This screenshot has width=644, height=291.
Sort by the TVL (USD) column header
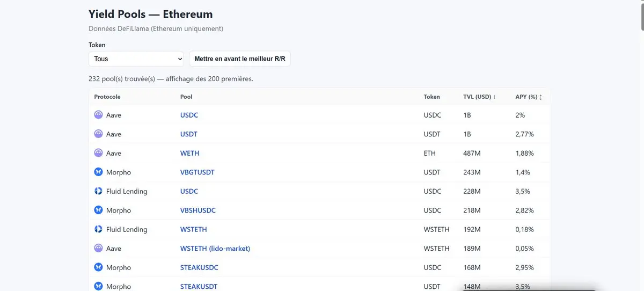pos(479,97)
